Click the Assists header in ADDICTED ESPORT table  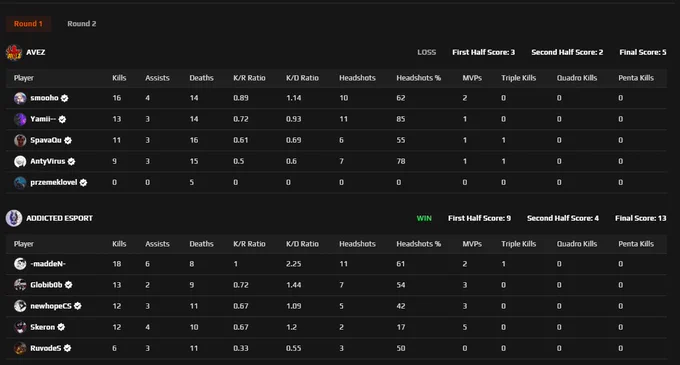157,244
